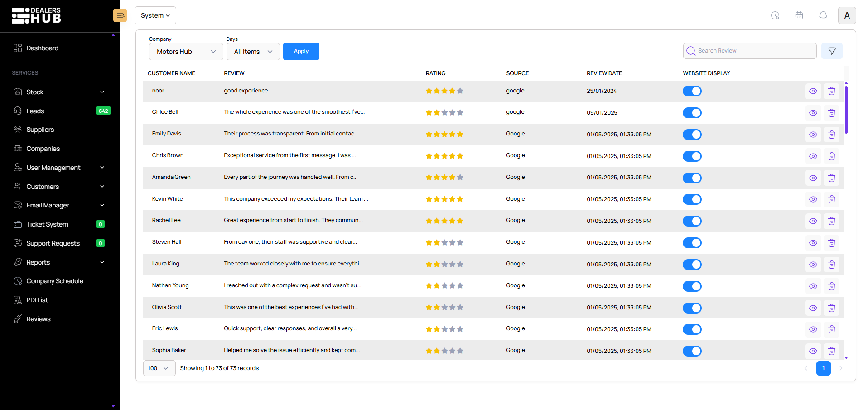Open the notifications bell icon

point(823,15)
